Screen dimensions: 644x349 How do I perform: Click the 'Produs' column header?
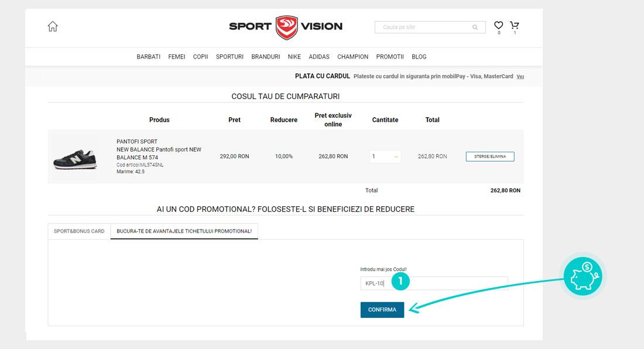point(159,120)
